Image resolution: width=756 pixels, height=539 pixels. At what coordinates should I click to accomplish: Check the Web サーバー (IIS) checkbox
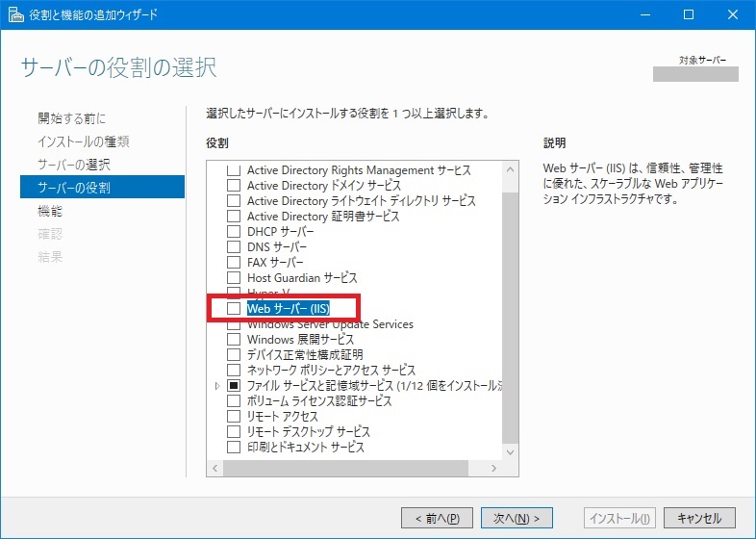coord(233,309)
